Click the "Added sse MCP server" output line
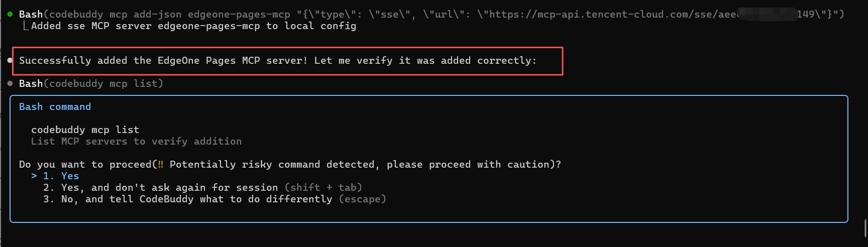The height and width of the screenshot is (247, 868). tap(193, 26)
